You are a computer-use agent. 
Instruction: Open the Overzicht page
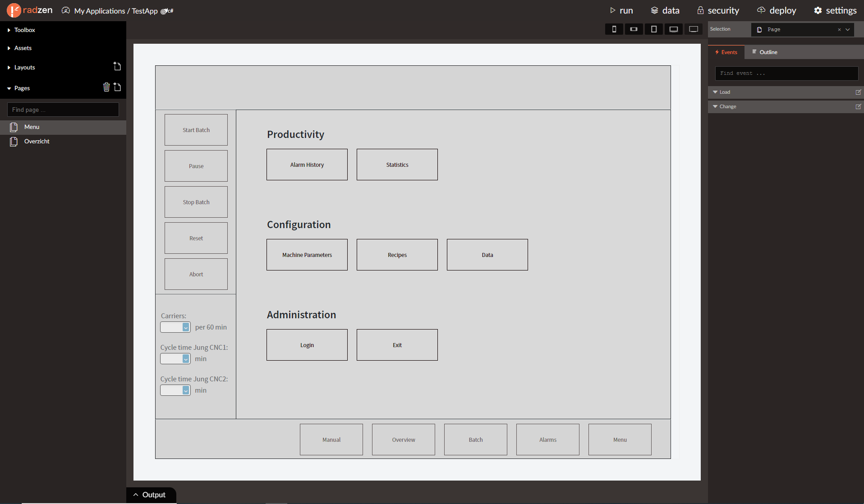pyautogui.click(x=37, y=142)
